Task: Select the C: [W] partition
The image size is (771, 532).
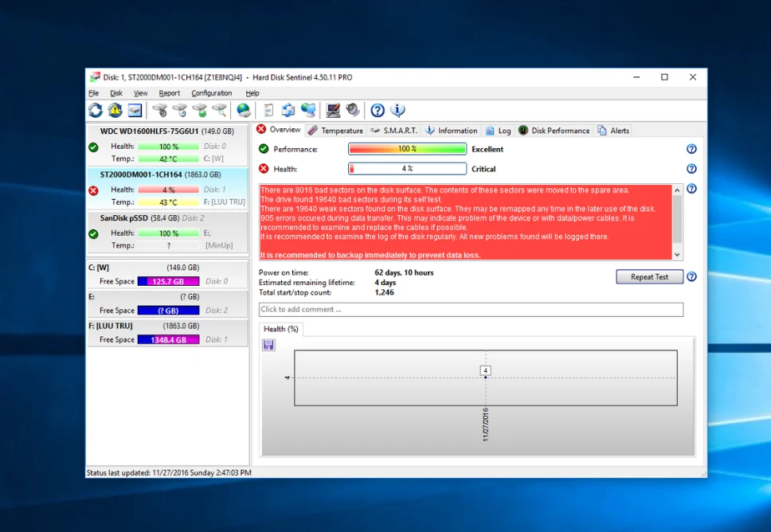Action: (167, 274)
